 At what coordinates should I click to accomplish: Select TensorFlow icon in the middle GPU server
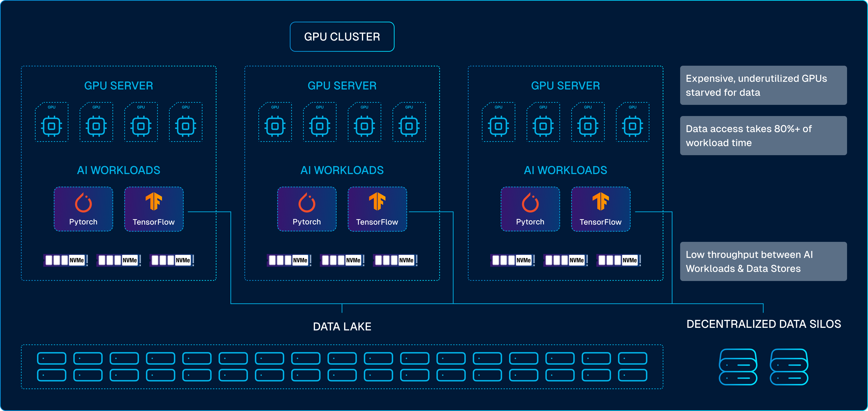click(377, 209)
